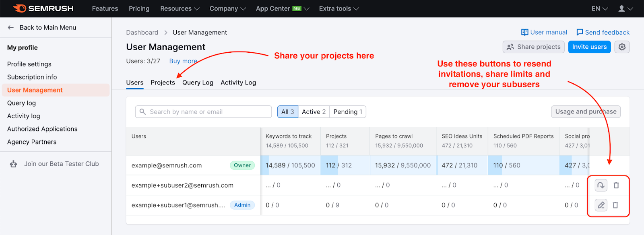This screenshot has width=644, height=235.
Task: Open Authorized Applications in sidebar
Action: pos(42,129)
